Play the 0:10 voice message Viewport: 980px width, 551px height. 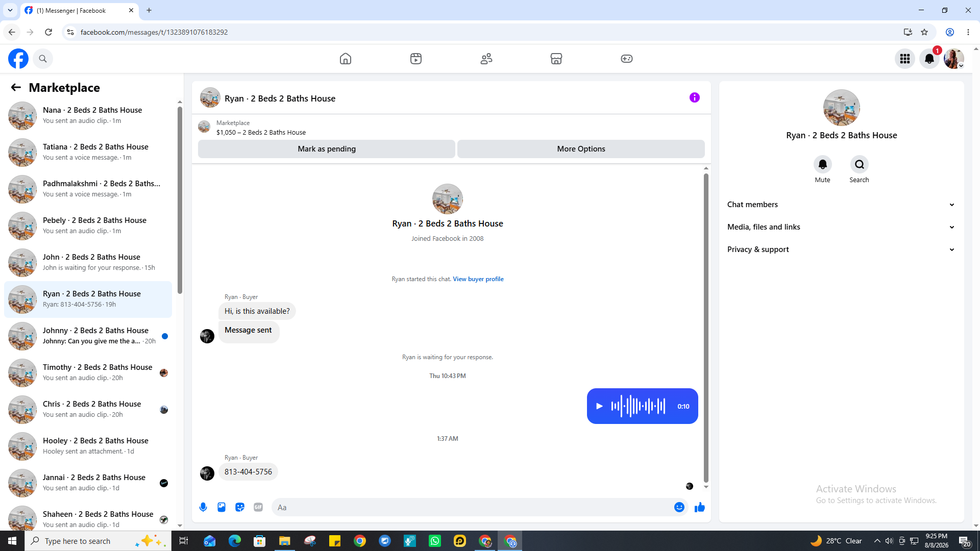(x=600, y=406)
